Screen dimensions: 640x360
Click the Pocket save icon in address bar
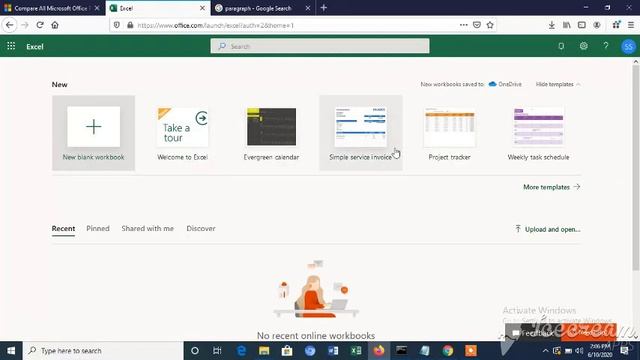pos(476,25)
